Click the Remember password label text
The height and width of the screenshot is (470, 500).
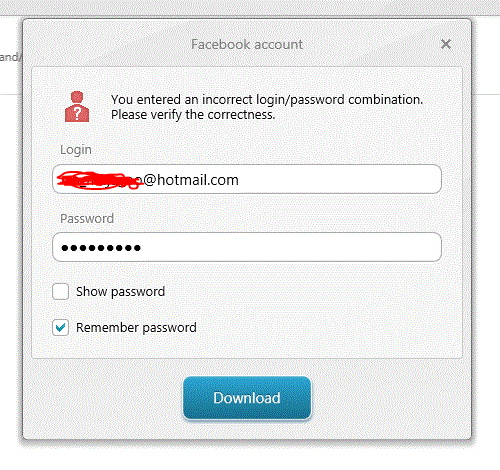(136, 328)
